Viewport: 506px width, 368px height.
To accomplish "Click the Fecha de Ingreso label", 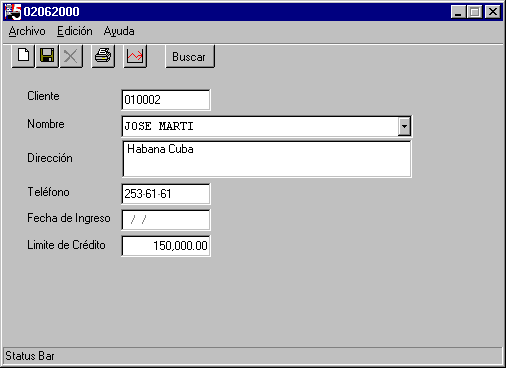I will 69,218.
